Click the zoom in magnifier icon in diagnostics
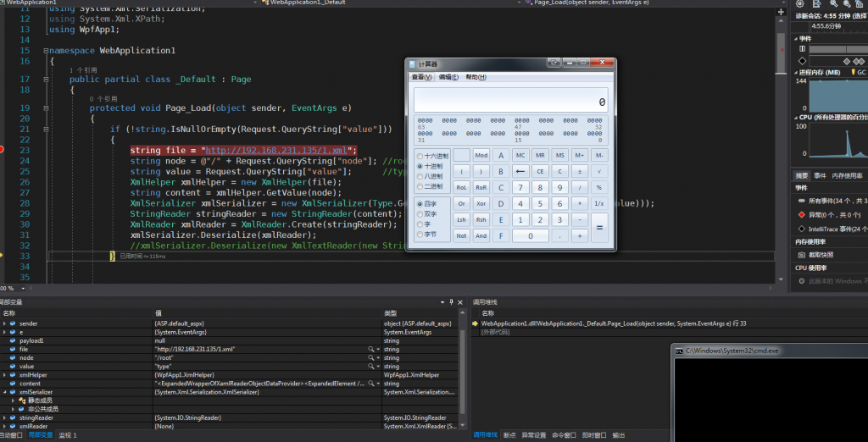 (834, 3)
